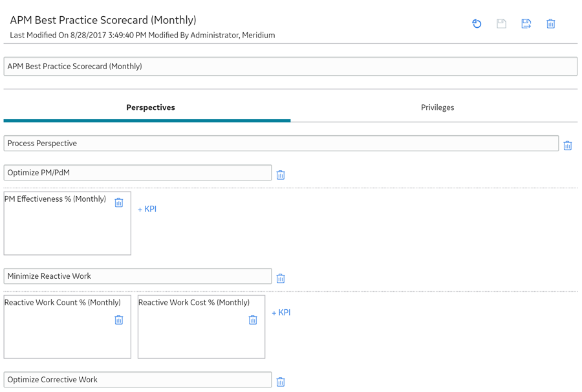Add a KPI under Minimize Reactive Work
This screenshot has height=392, width=582.
click(x=281, y=312)
